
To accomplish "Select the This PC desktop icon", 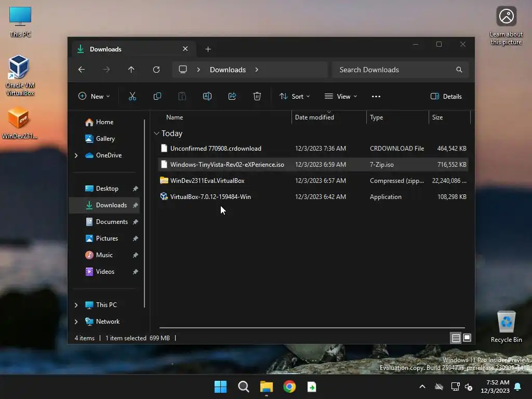I will [20, 21].
